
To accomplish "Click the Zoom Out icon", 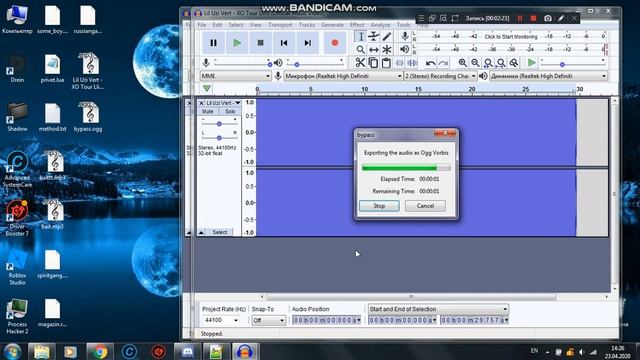I will point(475,63).
